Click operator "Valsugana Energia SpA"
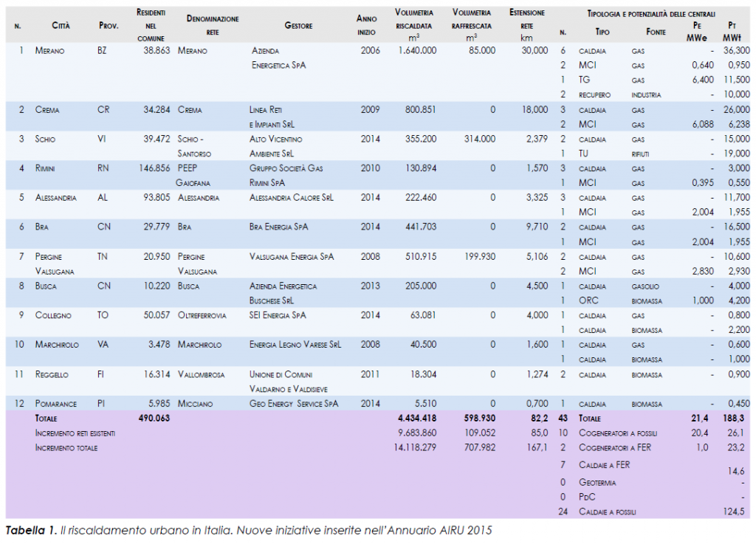This screenshot has width=756, height=544. point(292,257)
